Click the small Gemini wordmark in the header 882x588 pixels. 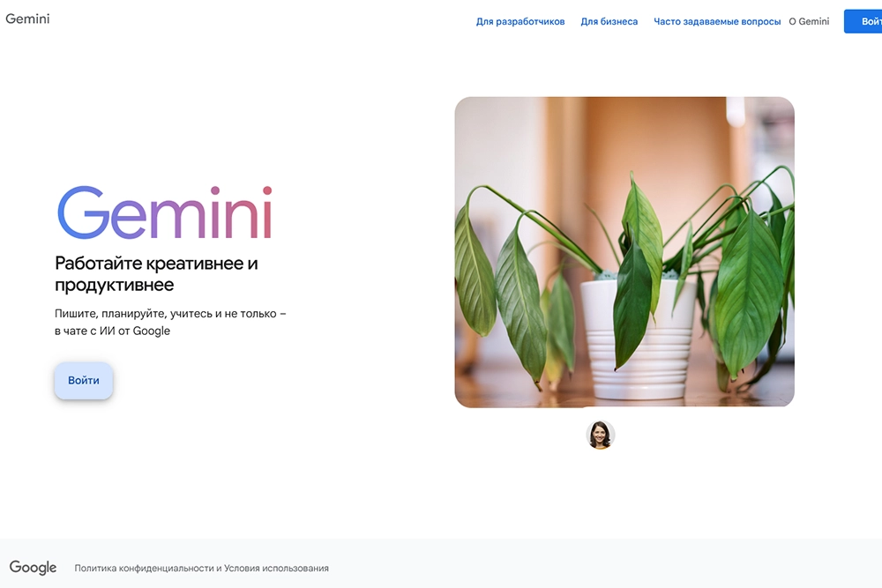tap(27, 19)
